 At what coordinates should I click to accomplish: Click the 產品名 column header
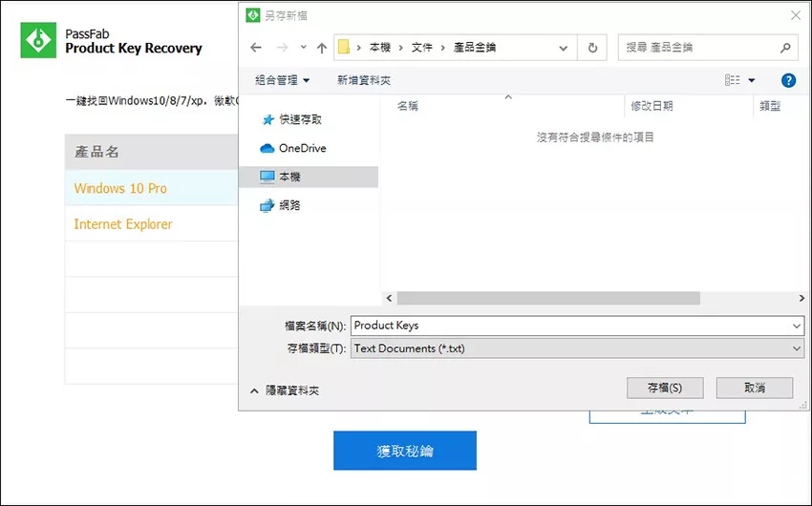click(151, 152)
